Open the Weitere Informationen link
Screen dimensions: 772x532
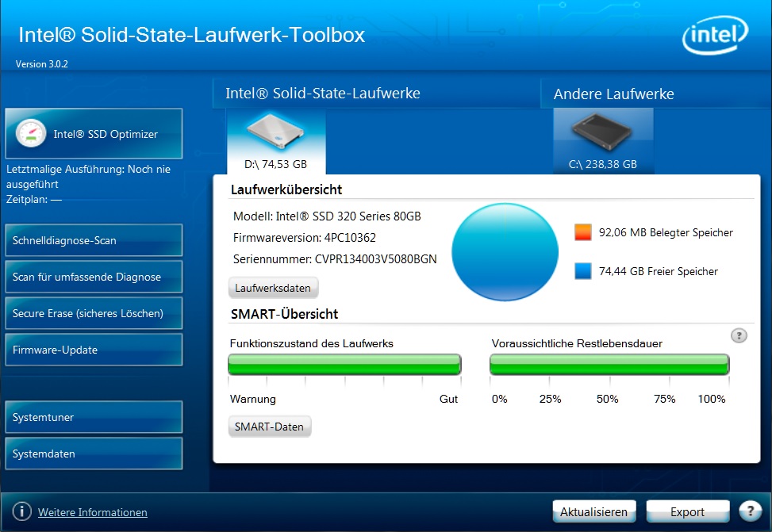click(93, 512)
